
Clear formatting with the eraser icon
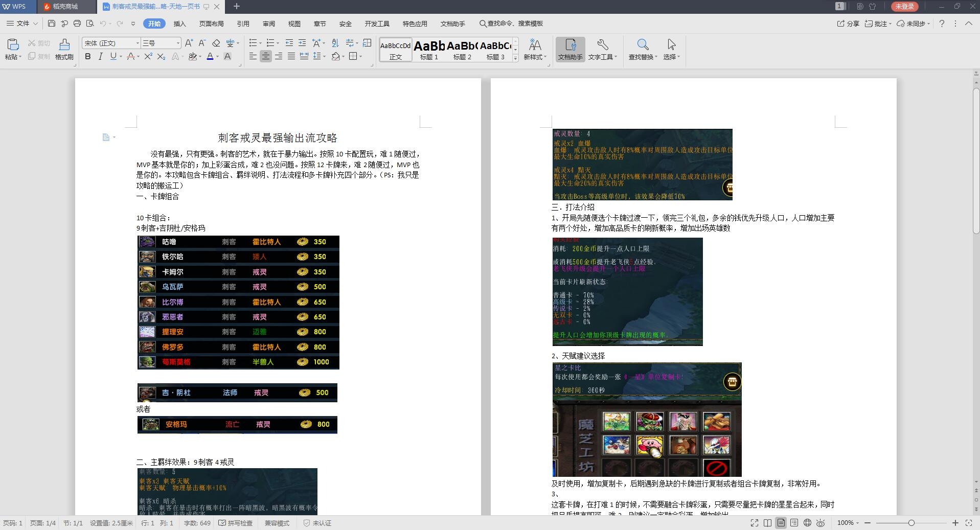tap(216, 43)
